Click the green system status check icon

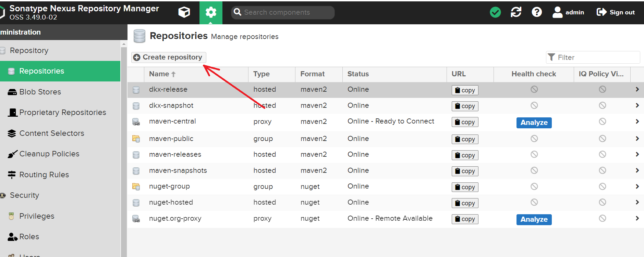point(495,12)
